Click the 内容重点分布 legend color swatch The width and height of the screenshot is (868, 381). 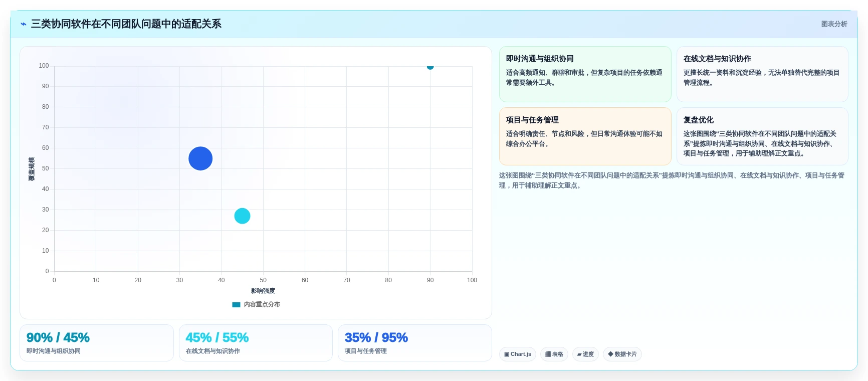pyautogui.click(x=236, y=305)
